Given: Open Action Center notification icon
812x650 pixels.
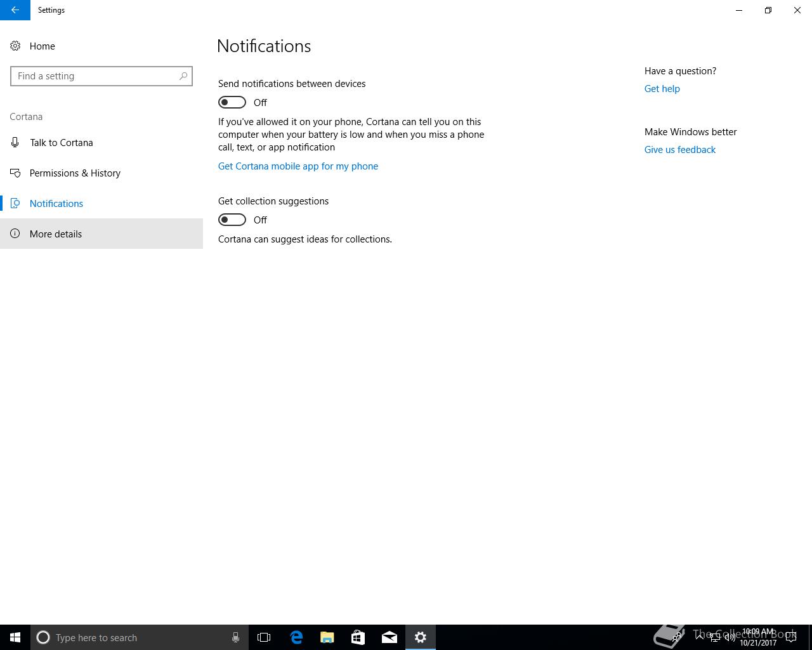Looking at the screenshot, I should coord(791,637).
